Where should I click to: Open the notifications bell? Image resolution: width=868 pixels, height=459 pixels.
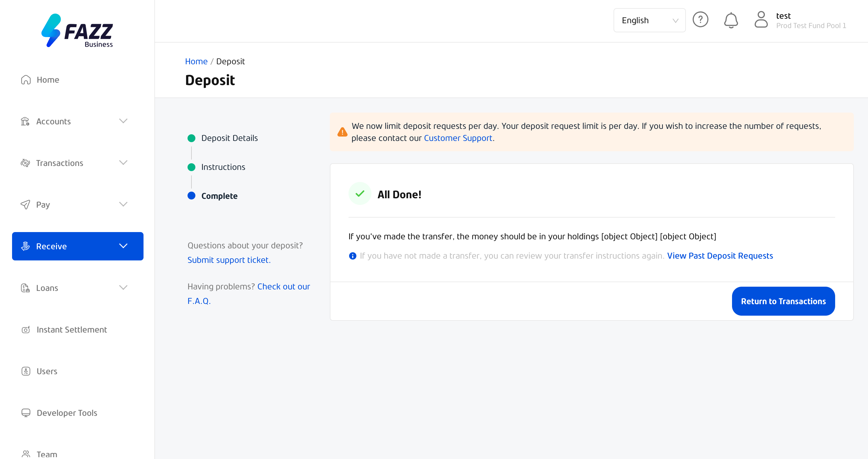[731, 20]
